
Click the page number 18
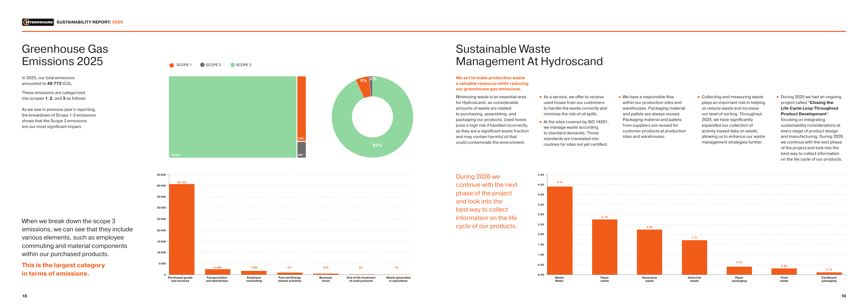click(x=24, y=296)
